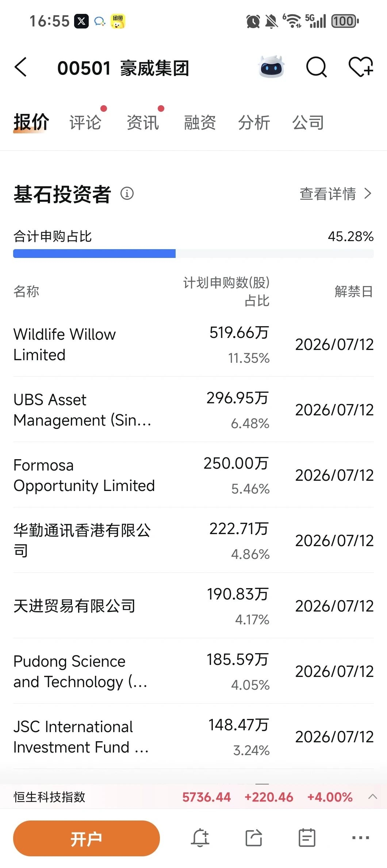Switch to the 资讯 tab
Viewport: 387px width, 868px height.
[143, 122]
